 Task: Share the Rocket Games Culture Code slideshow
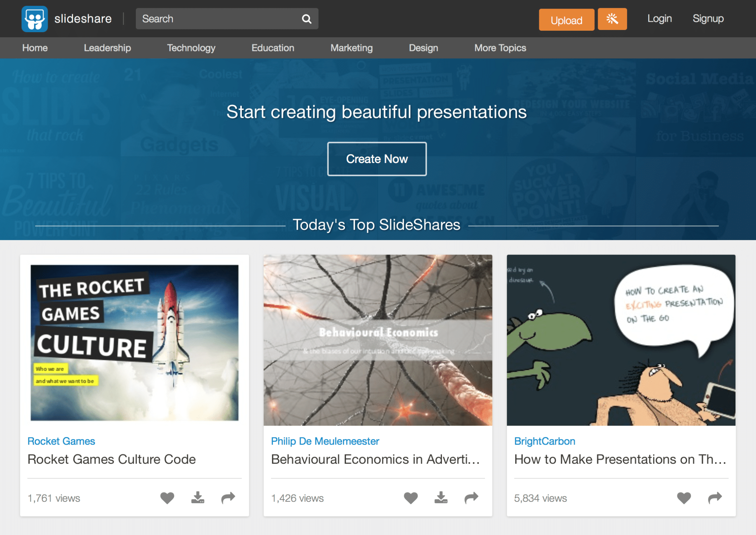(x=228, y=498)
